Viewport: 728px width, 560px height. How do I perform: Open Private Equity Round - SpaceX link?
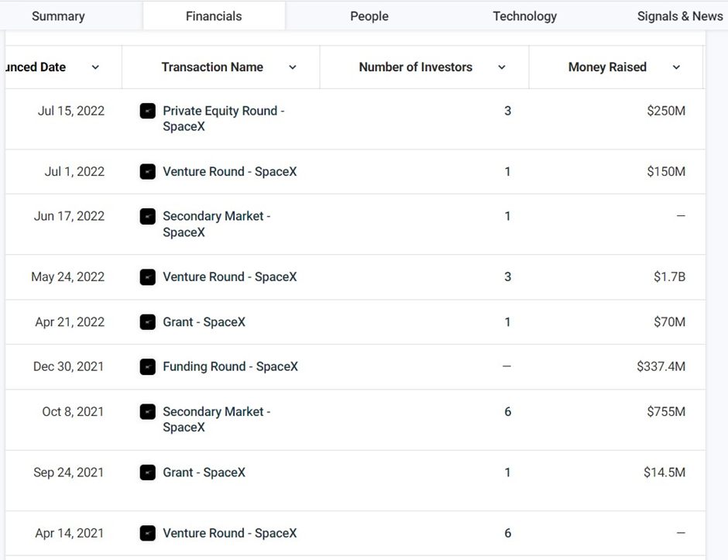click(x=224, y=119)
